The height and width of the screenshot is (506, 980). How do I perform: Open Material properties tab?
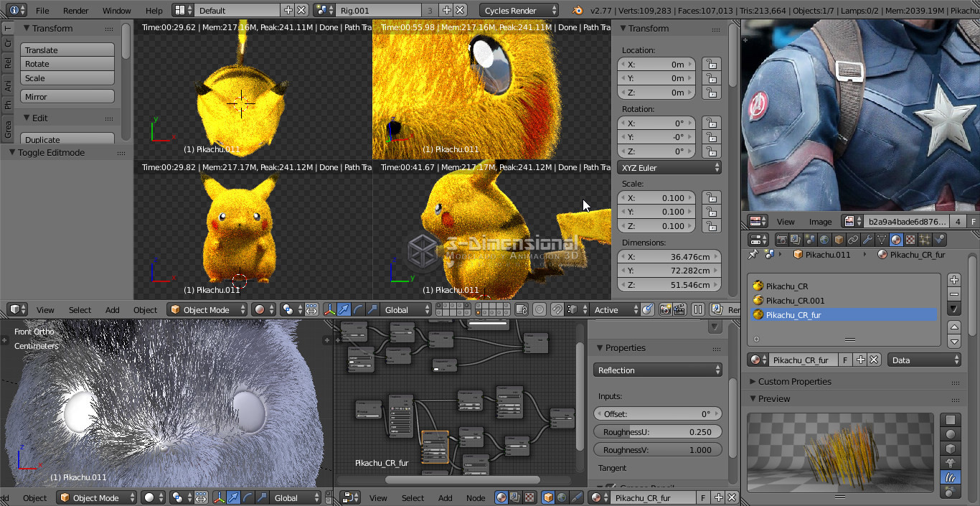897,240
